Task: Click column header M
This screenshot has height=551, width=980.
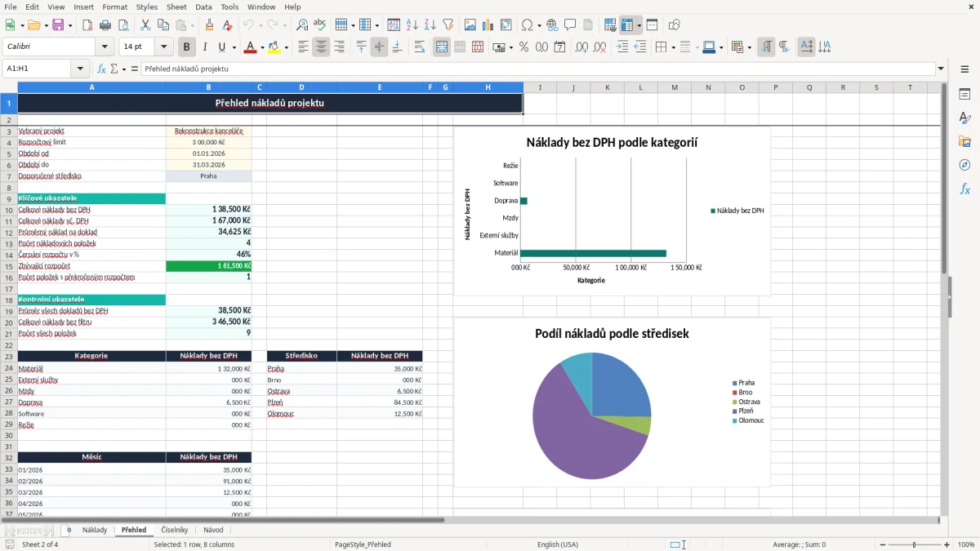Action: point(674,87)
